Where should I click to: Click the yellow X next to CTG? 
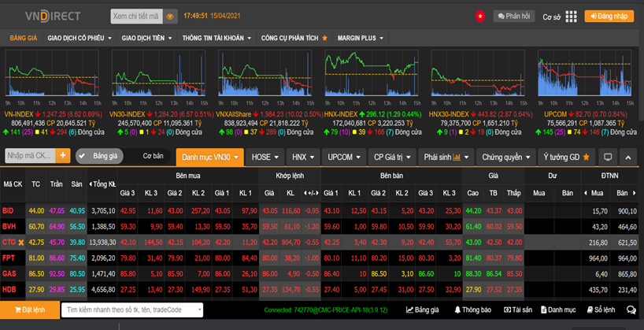21,243
